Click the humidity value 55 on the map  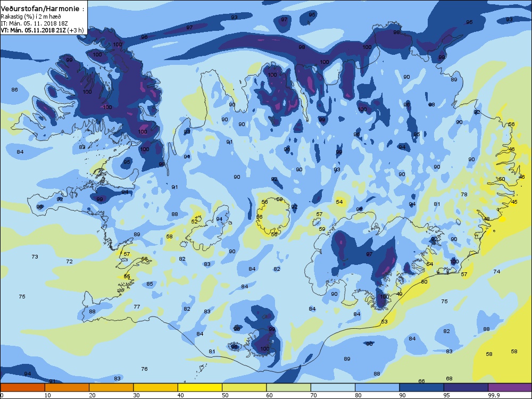127,276
